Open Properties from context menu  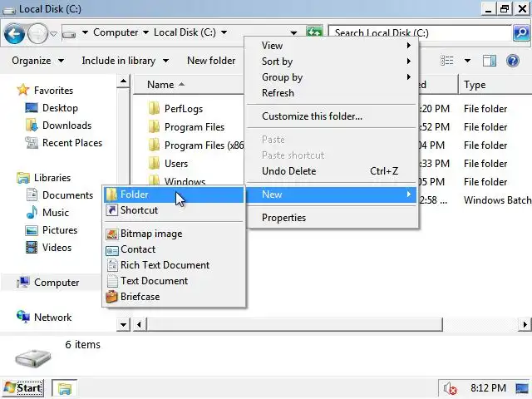332,218
